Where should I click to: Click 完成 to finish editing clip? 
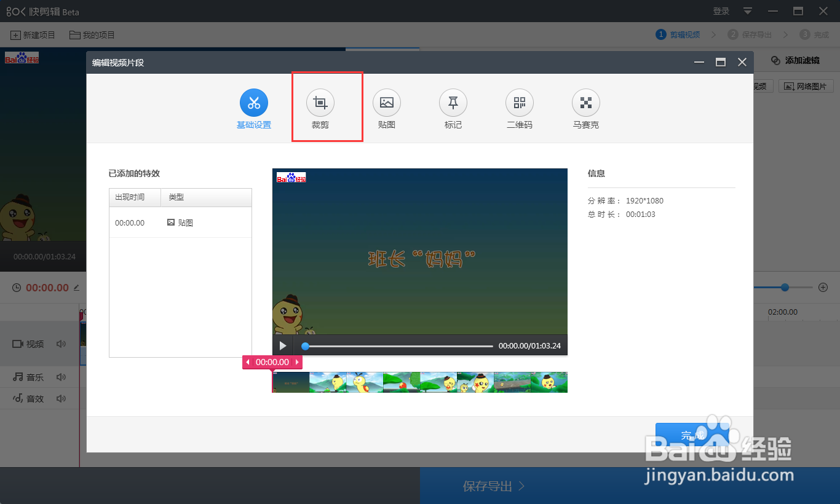[693, 435]
